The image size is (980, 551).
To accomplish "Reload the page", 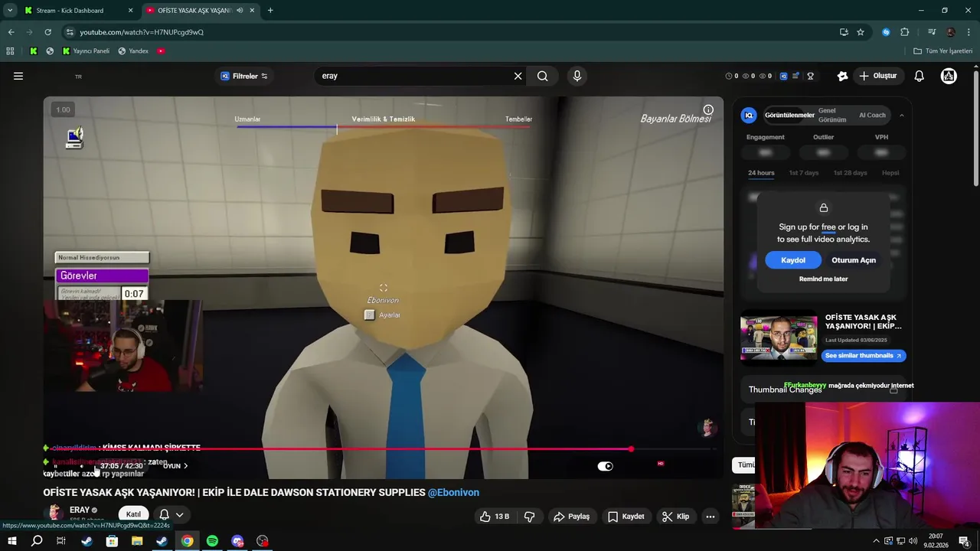I will pyautogui.click(x=47, y=32).
